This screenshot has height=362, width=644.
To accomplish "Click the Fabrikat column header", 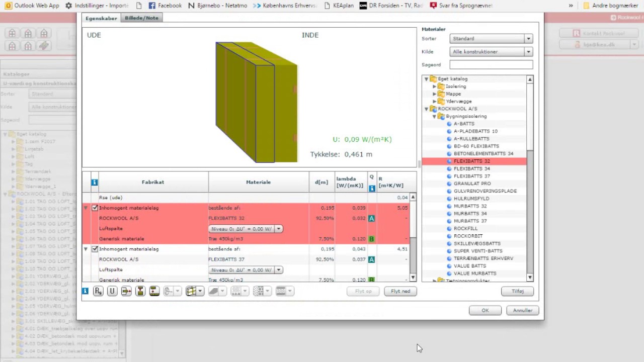I will [x=153, y=183].
